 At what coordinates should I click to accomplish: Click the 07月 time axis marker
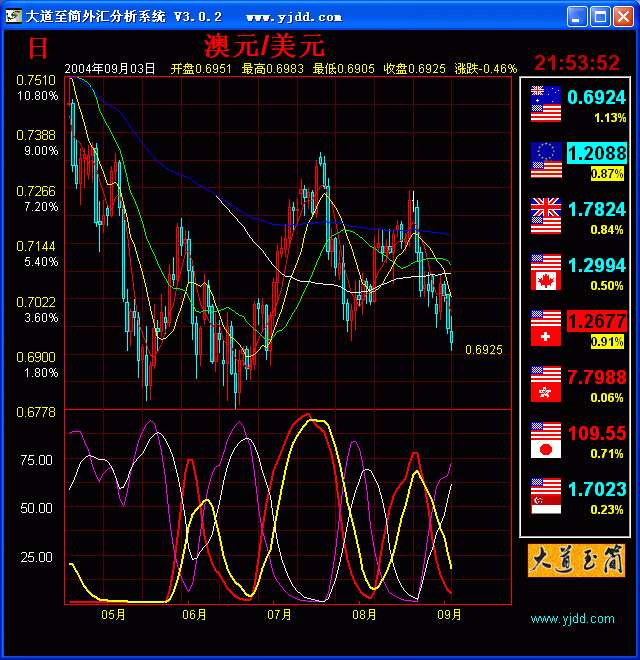(279, 615)
